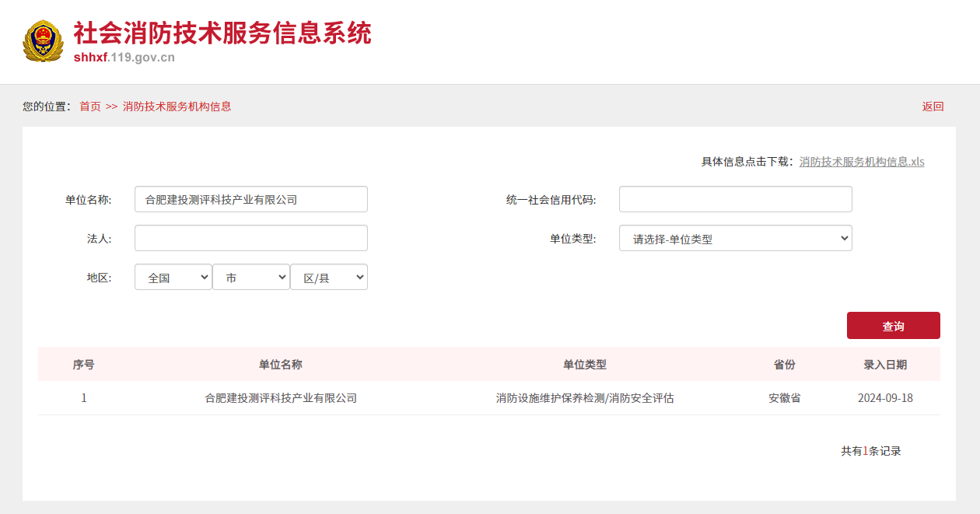
Task: Click the 单位类型 column header
Action: [x=585, y=365]
